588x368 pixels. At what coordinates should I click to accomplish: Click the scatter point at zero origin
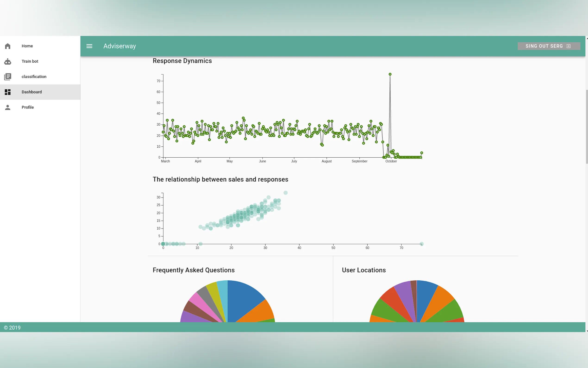tap(163, 244)
